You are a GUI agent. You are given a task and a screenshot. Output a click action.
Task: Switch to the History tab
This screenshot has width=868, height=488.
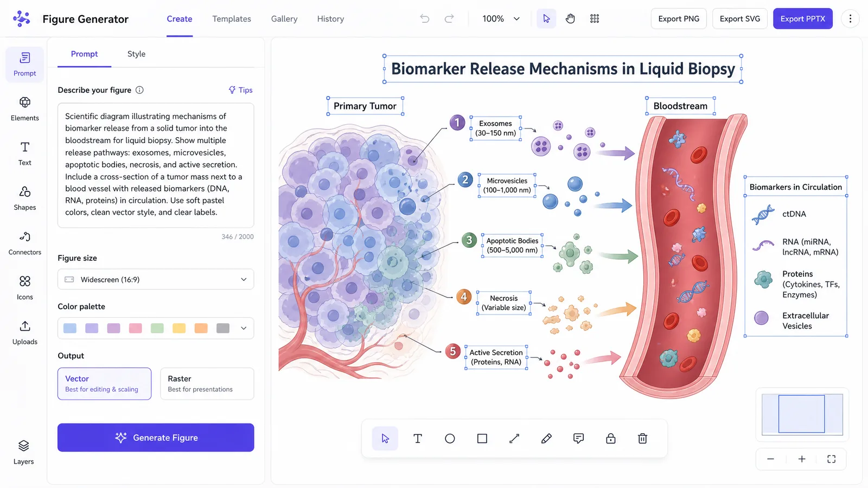330,19
